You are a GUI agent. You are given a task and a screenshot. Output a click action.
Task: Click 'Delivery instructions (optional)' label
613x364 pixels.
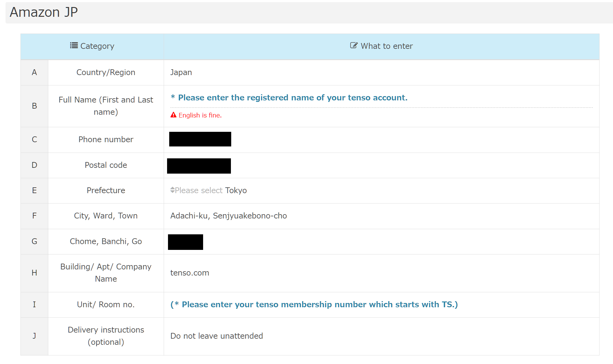106,336
